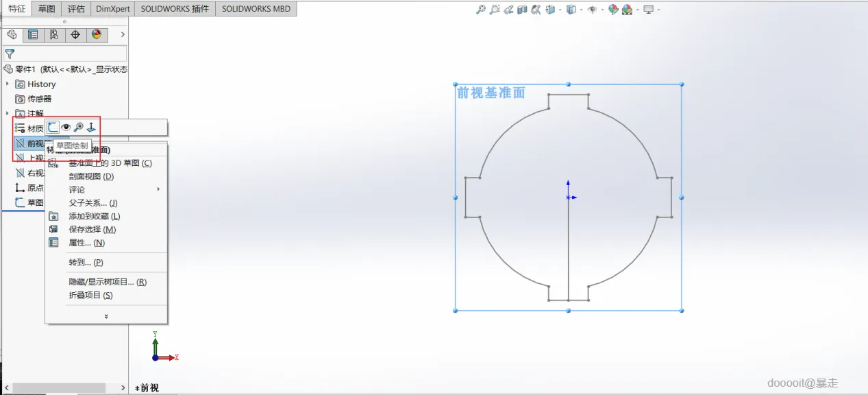
Task: Open the ConfigurationManager tab icon
Action: click(53, 35)
